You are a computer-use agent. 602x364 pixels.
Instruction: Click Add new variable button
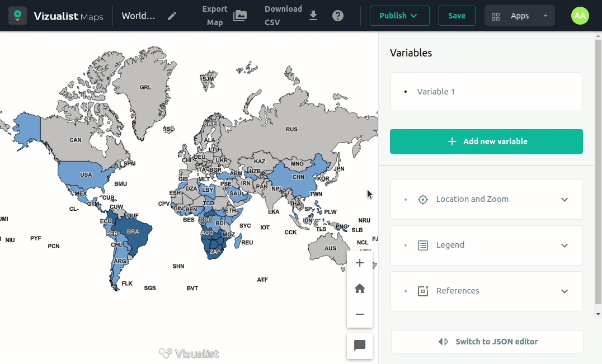pos(486,141)
